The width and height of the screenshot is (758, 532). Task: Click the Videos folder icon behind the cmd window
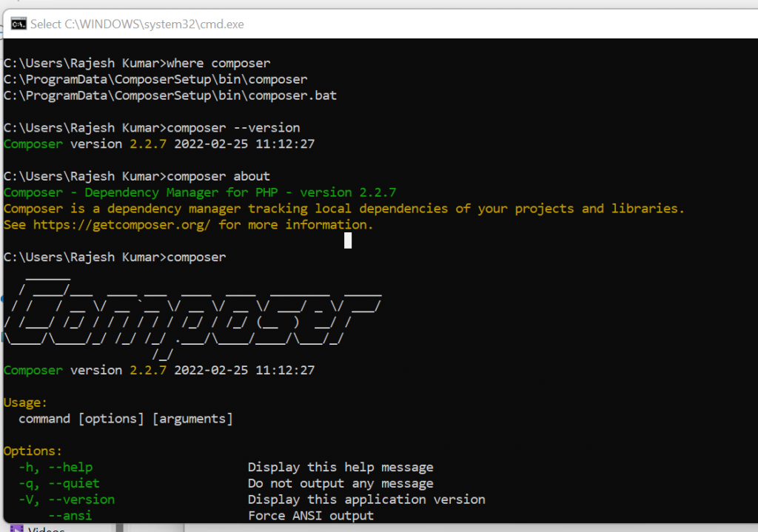[16, 528]
